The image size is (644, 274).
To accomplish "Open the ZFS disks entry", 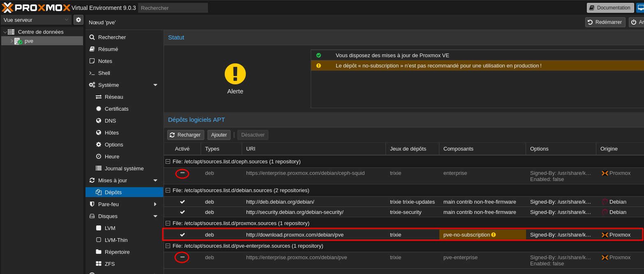I will coord(110,264).
